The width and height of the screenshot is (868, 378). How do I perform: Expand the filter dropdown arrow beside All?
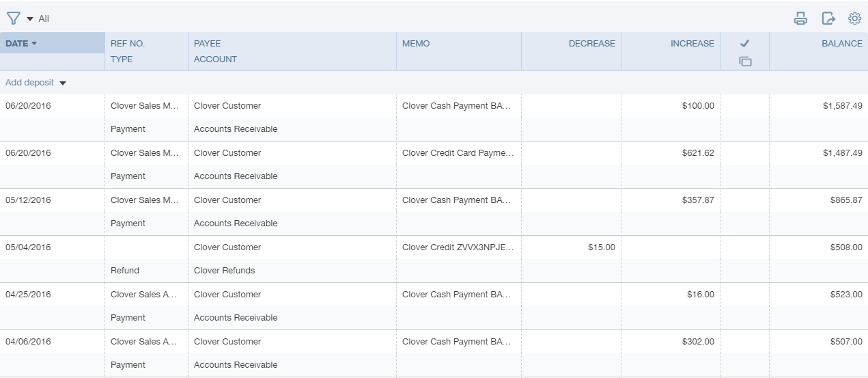point(30,19)
